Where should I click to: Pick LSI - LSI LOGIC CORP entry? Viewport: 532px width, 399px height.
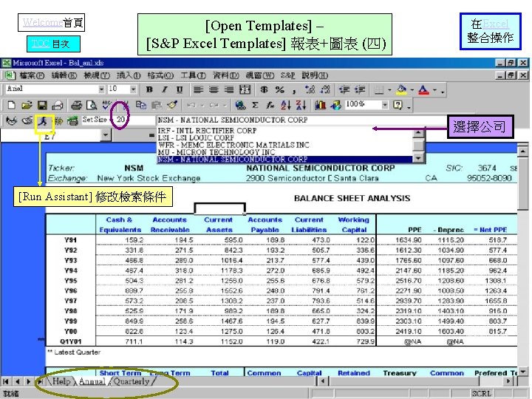(x=196, y=137)
